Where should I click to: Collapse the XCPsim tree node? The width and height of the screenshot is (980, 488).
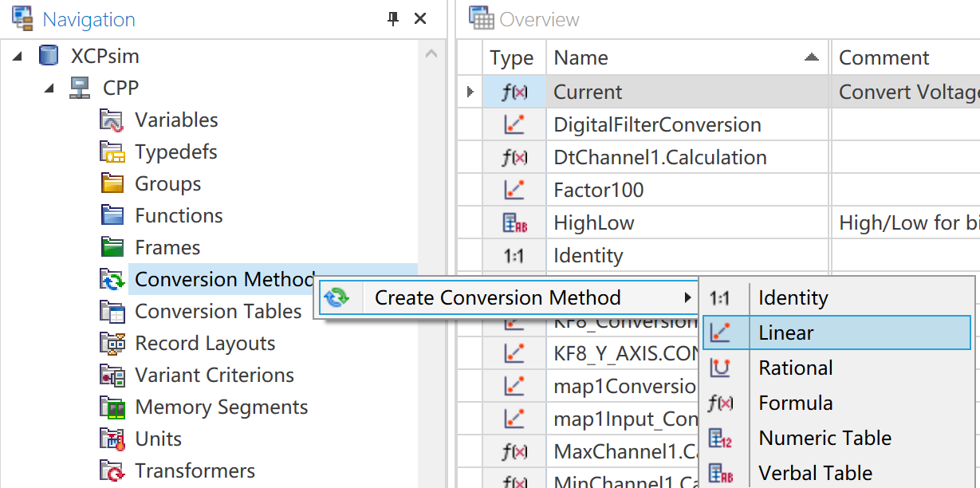19,57
